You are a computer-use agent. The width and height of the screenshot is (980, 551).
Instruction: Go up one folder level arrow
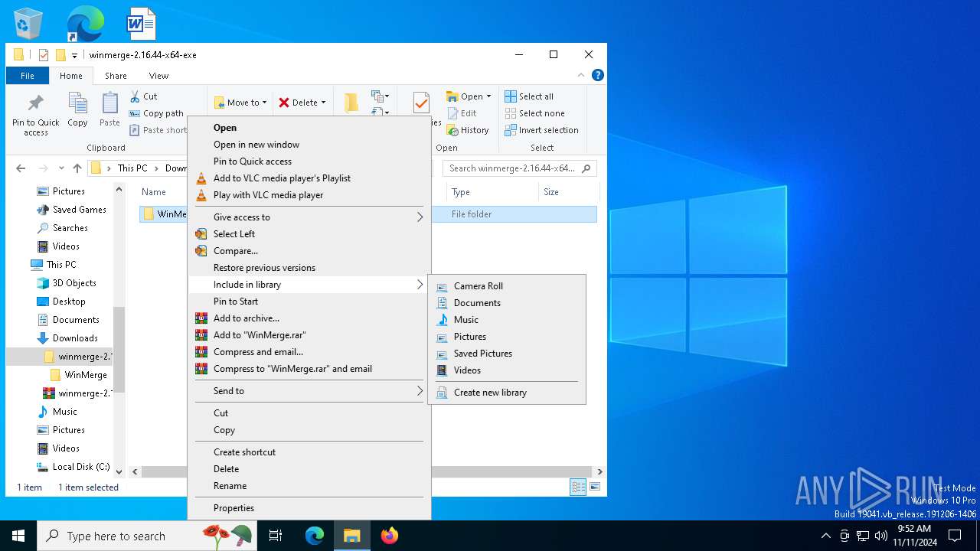pos(77,168)
